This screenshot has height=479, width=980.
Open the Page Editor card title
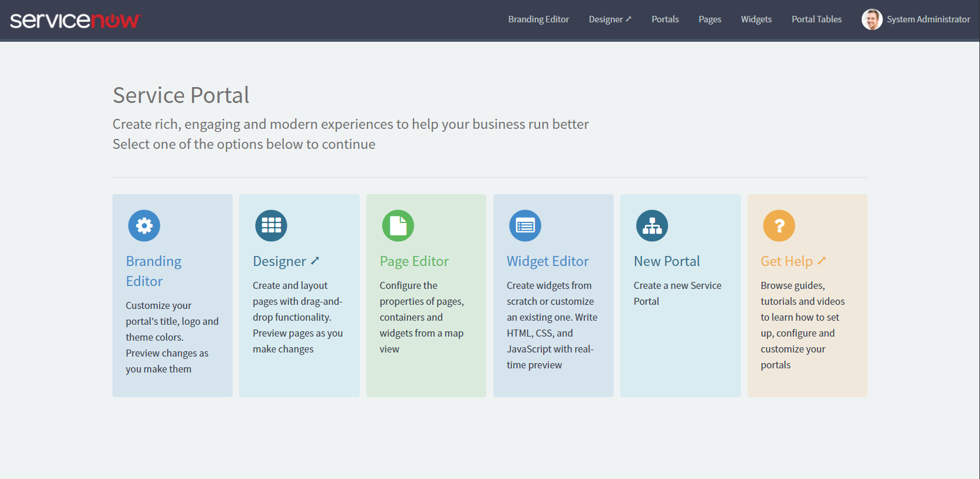414,261
